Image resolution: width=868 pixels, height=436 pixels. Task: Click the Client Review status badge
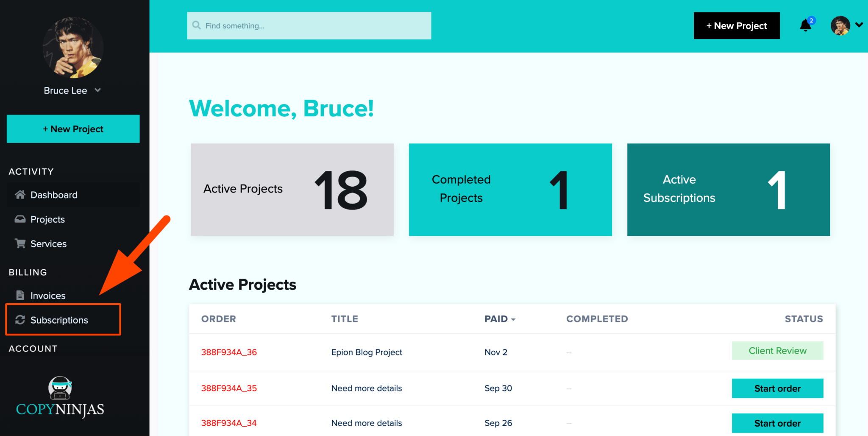coord(777,351)
